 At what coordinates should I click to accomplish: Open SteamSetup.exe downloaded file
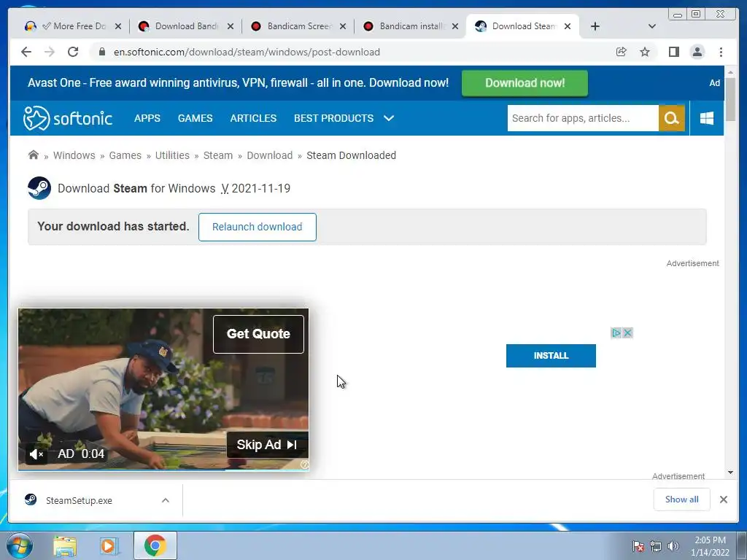click(x=79, y=500)
